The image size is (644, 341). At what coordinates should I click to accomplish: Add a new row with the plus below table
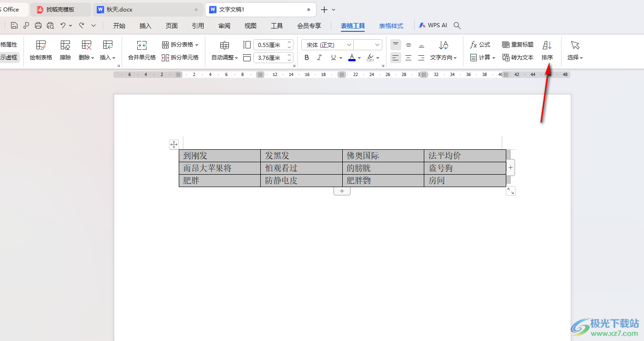tap(342, 191)
